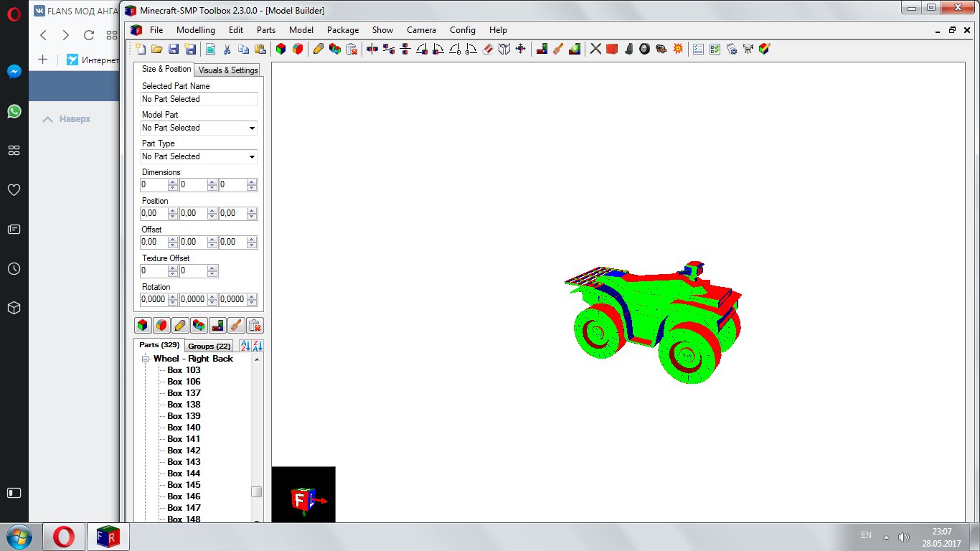Click the orientation cube in the viewport corner

pos(303,499)
